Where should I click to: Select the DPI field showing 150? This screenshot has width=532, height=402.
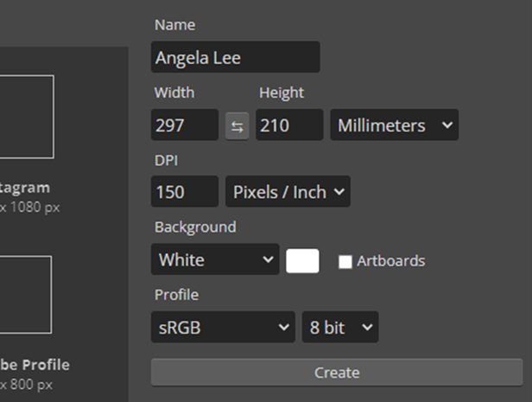point(185,192)
